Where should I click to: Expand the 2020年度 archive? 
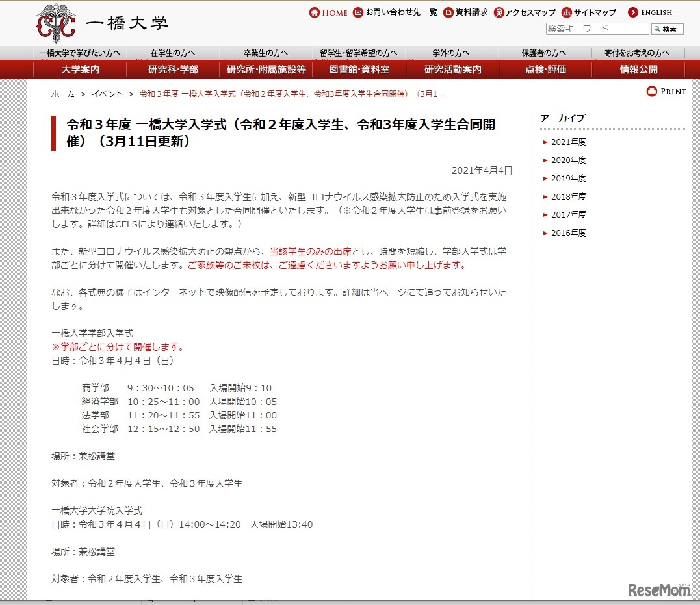click(568, 161)
